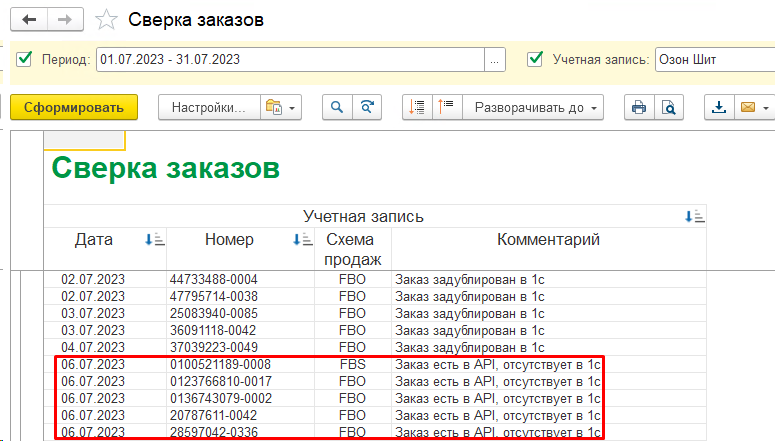Viewport: 775px width, 441px height.
Task: Add report to favorites with star icon
Action: [x=106, y=20]
